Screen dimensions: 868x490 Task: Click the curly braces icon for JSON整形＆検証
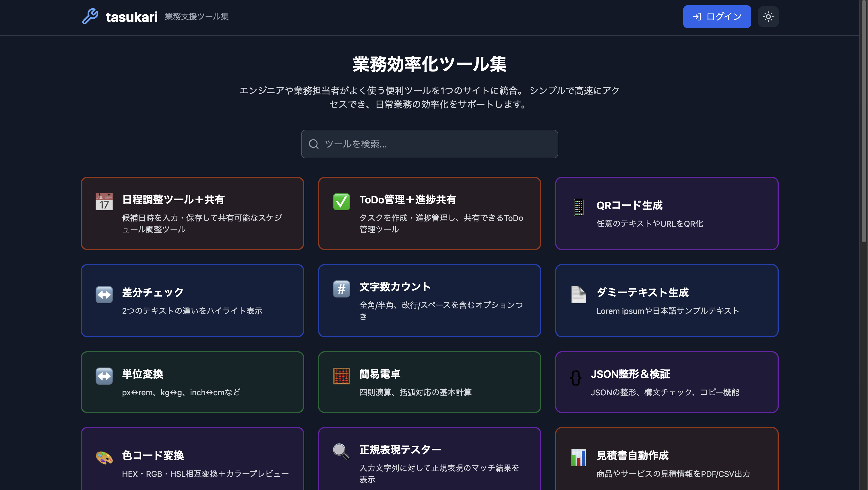576,378
